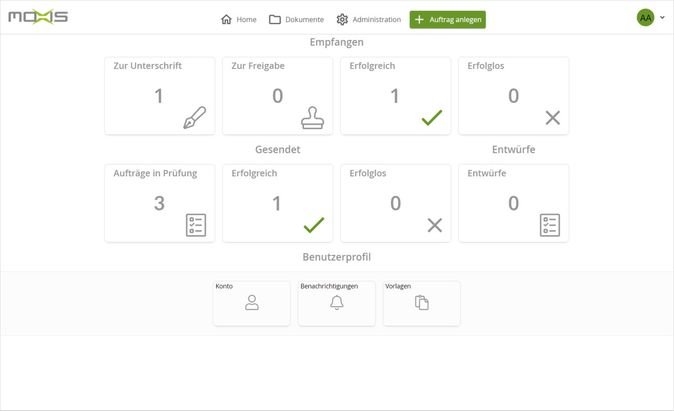The image size is (674, 411).
Task: Open the Konto profile tile
Action: [252, 303]
